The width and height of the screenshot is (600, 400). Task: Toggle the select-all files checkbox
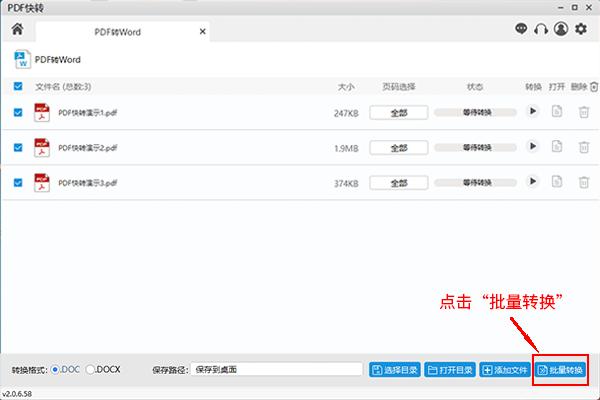18,86
